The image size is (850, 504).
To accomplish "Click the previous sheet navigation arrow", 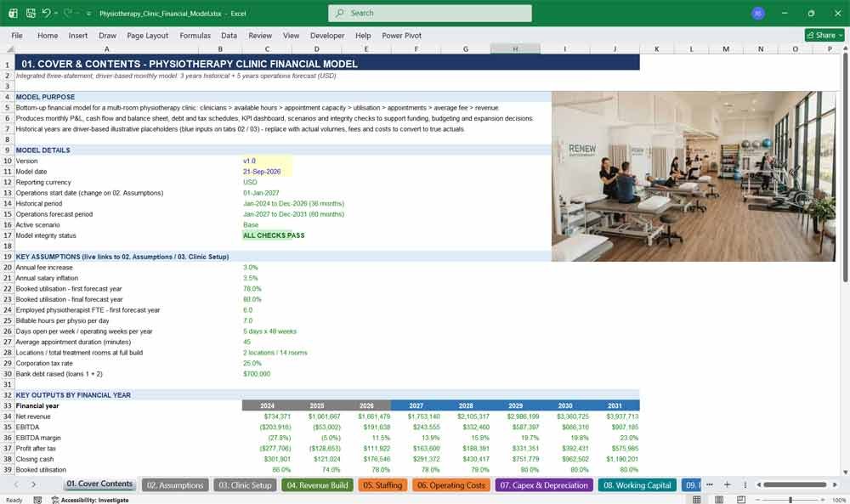I will tap(16, 484).
